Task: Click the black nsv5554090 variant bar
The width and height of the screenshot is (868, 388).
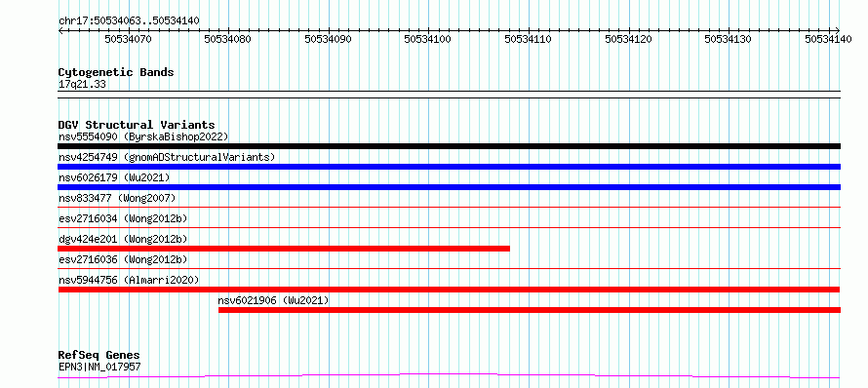Action: [449, 146]
